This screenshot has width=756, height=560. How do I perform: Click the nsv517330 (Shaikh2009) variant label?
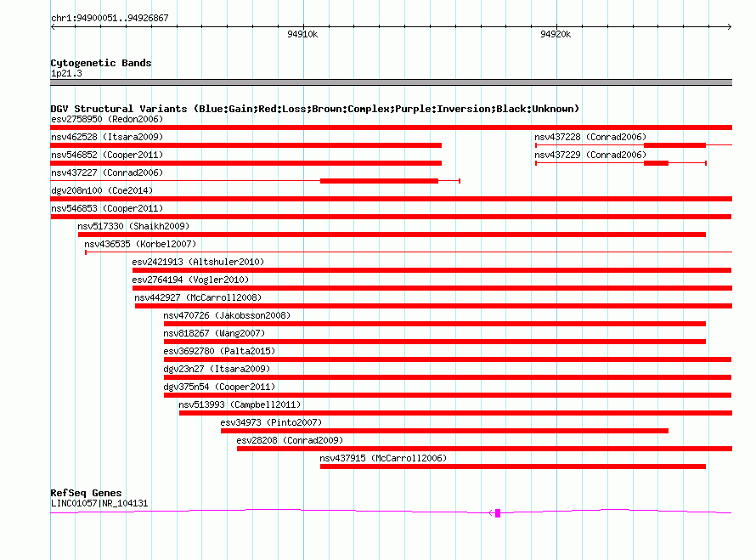coord(133,226)
